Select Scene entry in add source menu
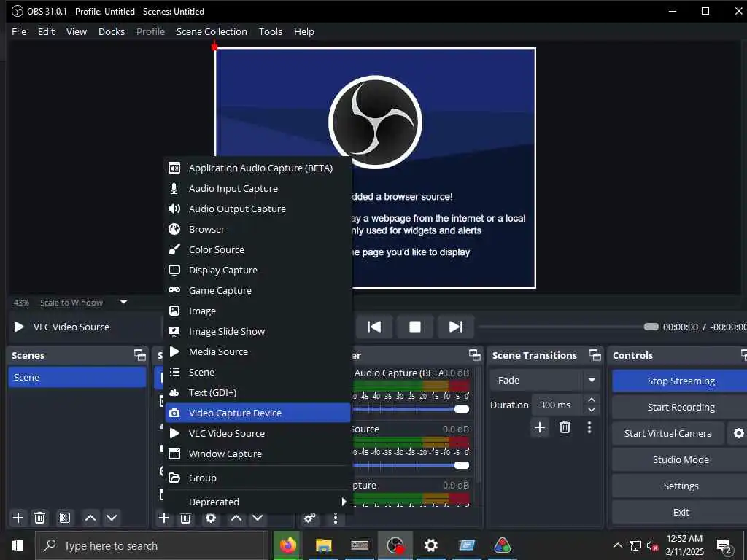The image size is (747, 560). [x=258, y=373]
